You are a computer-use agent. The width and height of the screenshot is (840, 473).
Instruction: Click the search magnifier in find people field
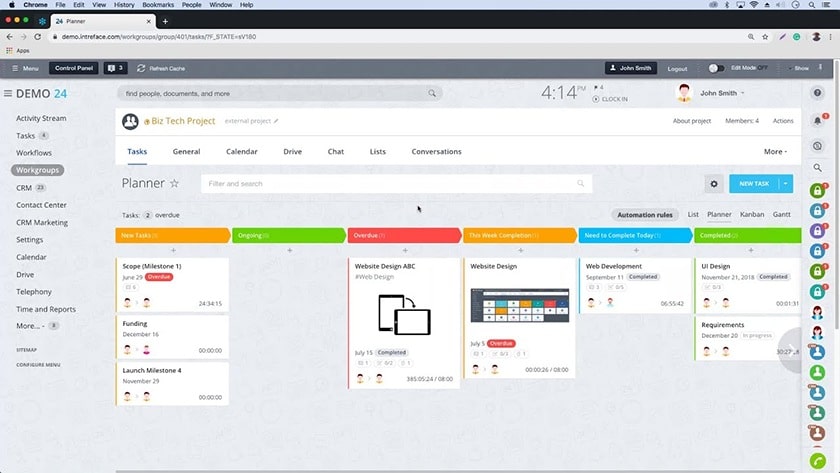(432, 93)
